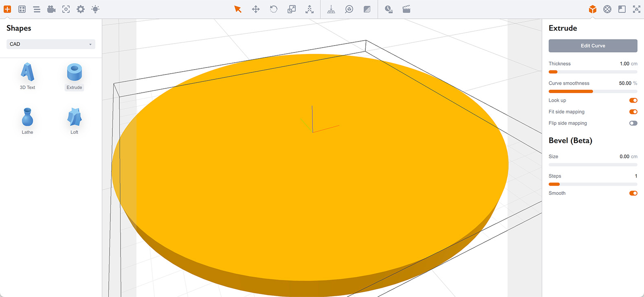Open the clock animation timeline icon
Viewport: 644px width, 297px height.
tap(389, 9)
